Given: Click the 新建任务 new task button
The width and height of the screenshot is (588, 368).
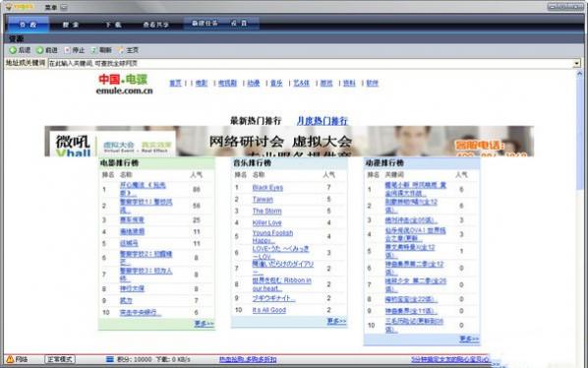Looking at the screenshot, I should pos(205,23).
